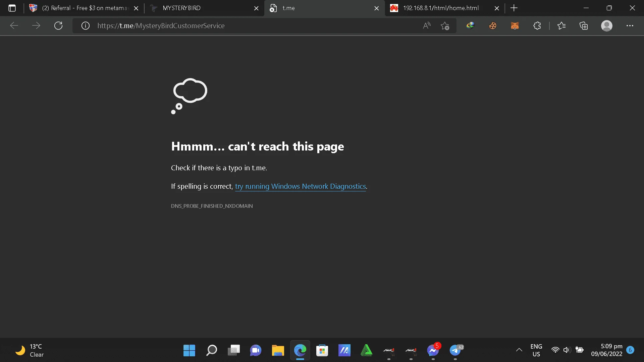Open the battery status tray icon
Image resolution: width=644 pixels, height=362 pixels.
tap(579, 350)
